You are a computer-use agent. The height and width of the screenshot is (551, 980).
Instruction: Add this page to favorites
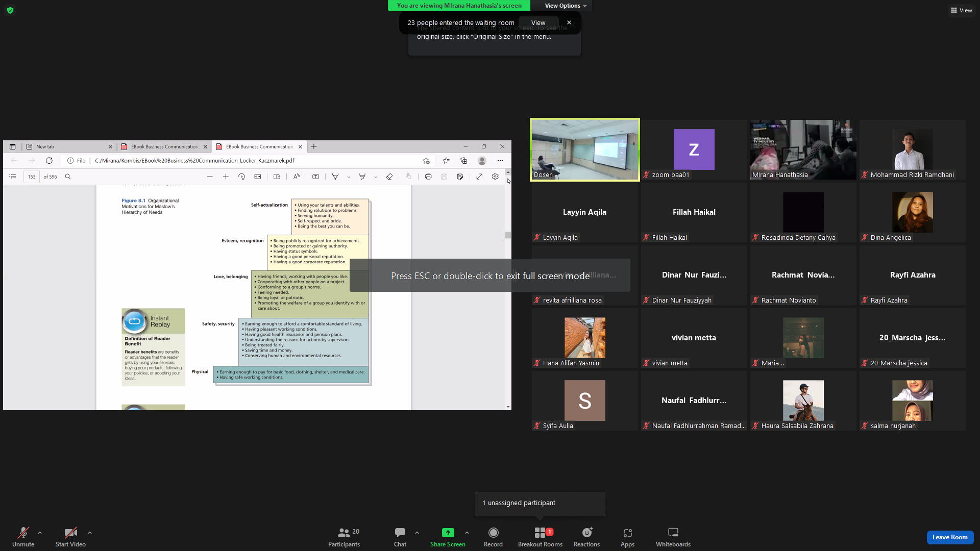(426, 161)
